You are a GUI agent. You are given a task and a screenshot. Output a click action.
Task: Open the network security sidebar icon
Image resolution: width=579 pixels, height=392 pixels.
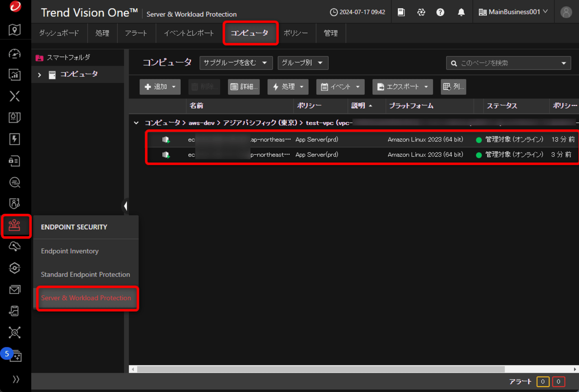(x=15, y=268)
